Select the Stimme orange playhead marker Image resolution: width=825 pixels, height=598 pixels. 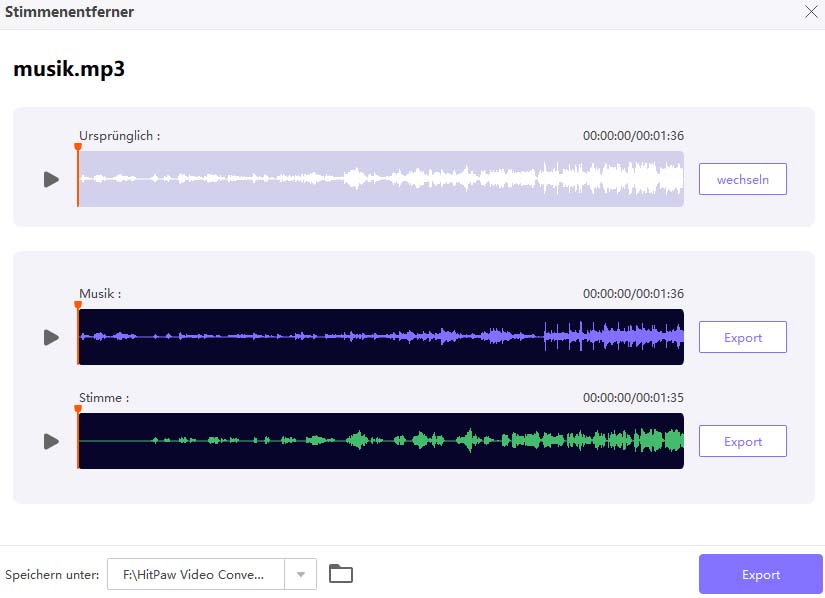[78, 409]
